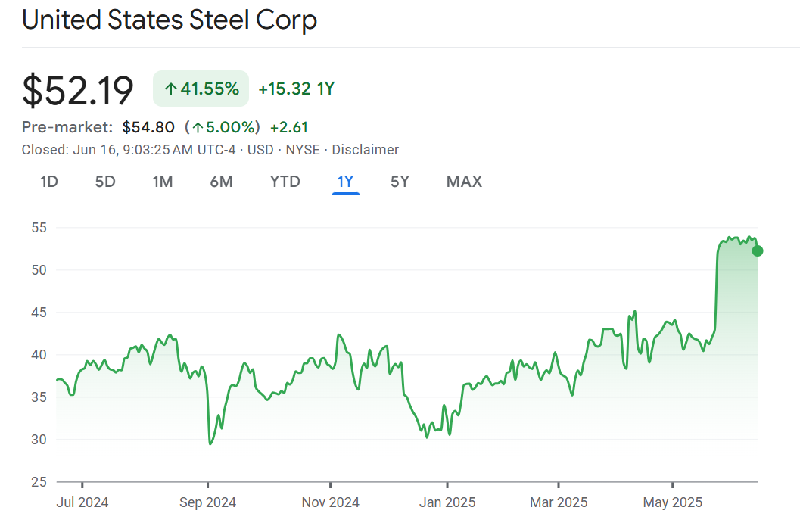
Task: Click the active 1Y range tab
Action: (345, 182)
